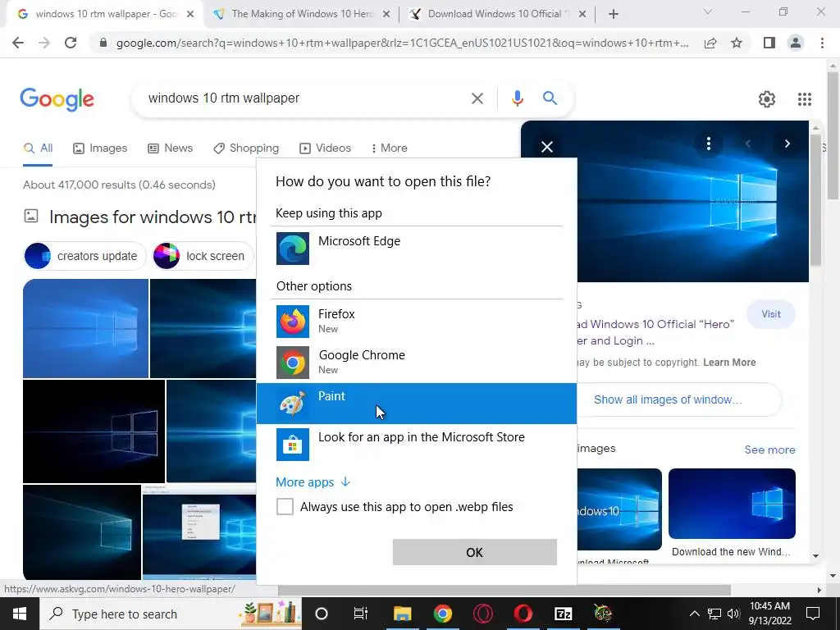Open the Google apps grid
This screenshot has height=630, width=840.
tap(804, 99)
